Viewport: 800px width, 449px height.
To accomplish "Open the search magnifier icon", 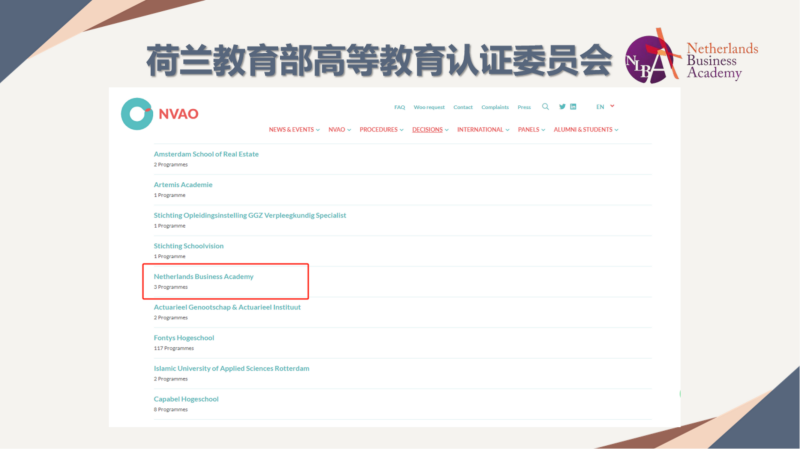I will [545, 107].
